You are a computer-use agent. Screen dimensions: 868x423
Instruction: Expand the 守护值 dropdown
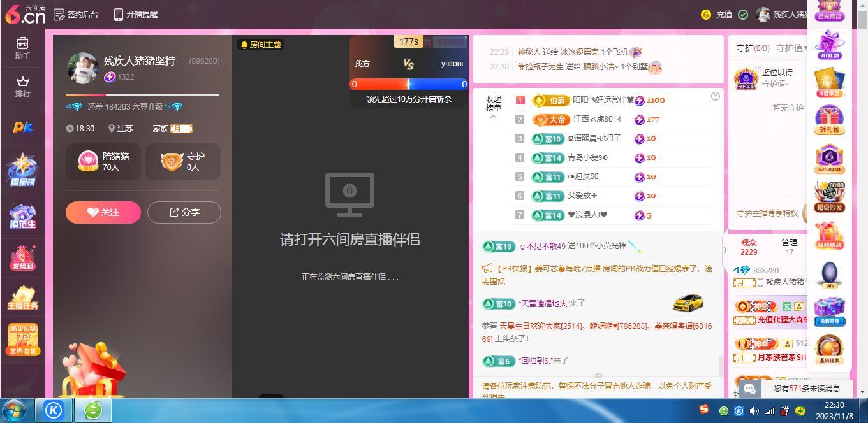[x=791, y=47]
